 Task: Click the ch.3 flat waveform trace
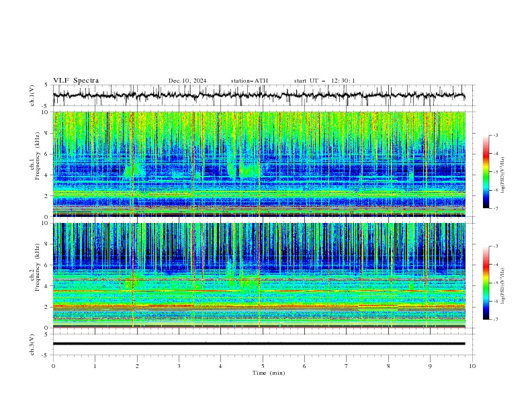[259, 344]
